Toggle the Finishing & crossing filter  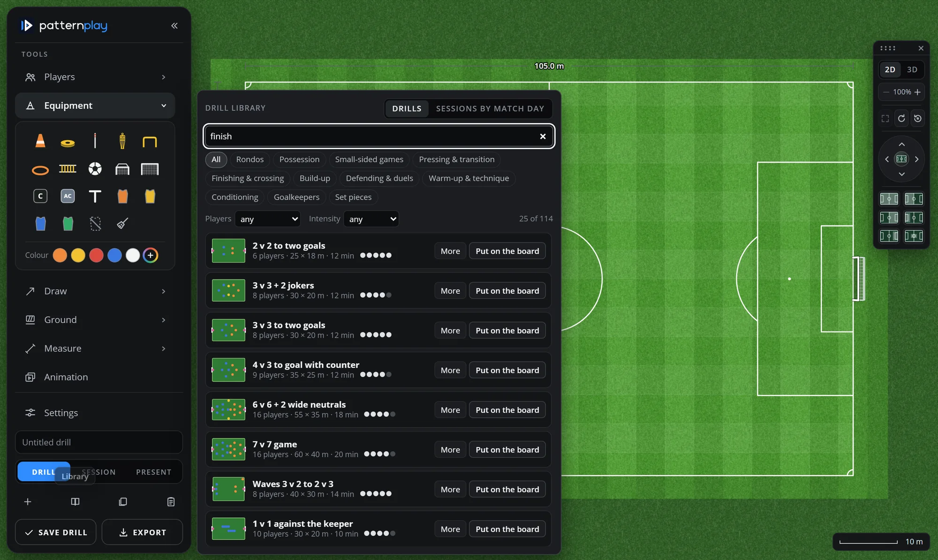click(248, 178)
